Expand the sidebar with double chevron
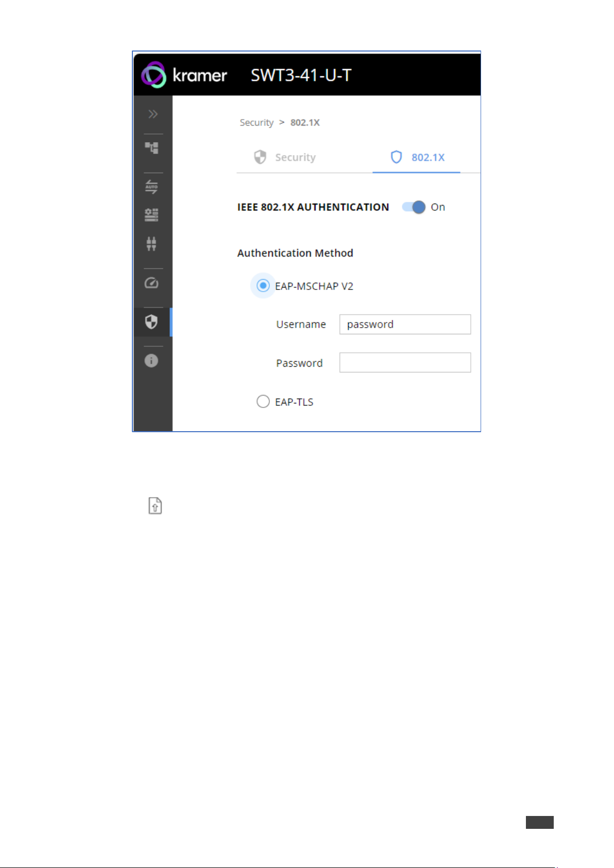Screen dimensions: 614x868 coord(152,114)
